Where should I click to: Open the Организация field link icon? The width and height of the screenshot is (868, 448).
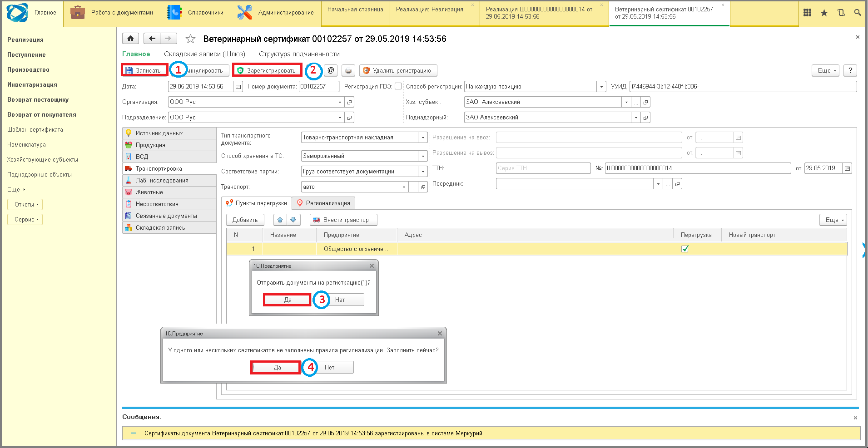349,102
